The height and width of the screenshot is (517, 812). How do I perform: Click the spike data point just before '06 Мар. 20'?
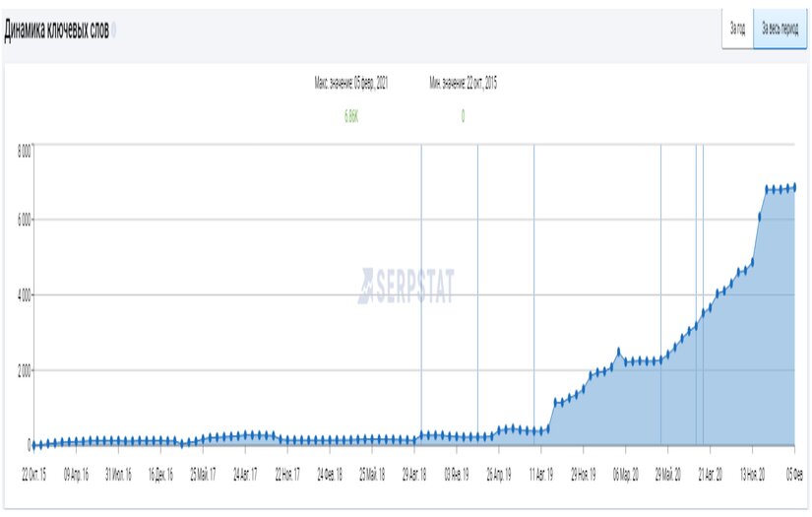tap(618, 353)
